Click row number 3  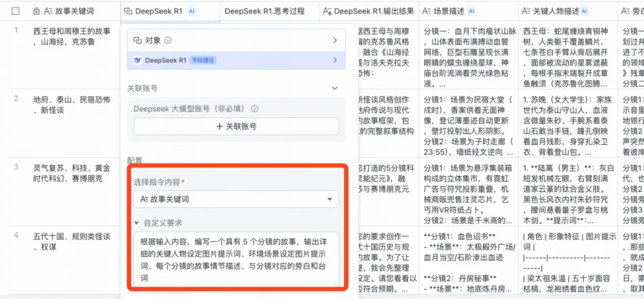pos(16,166)
